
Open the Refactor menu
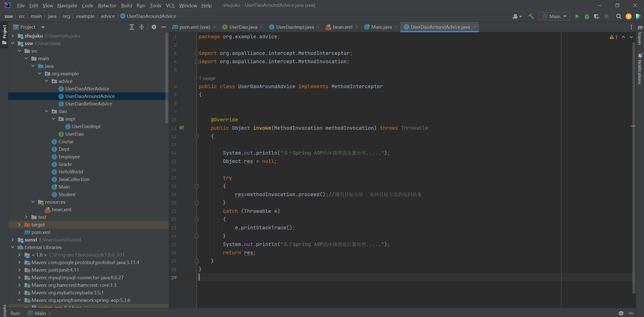(x=107, y=5)
